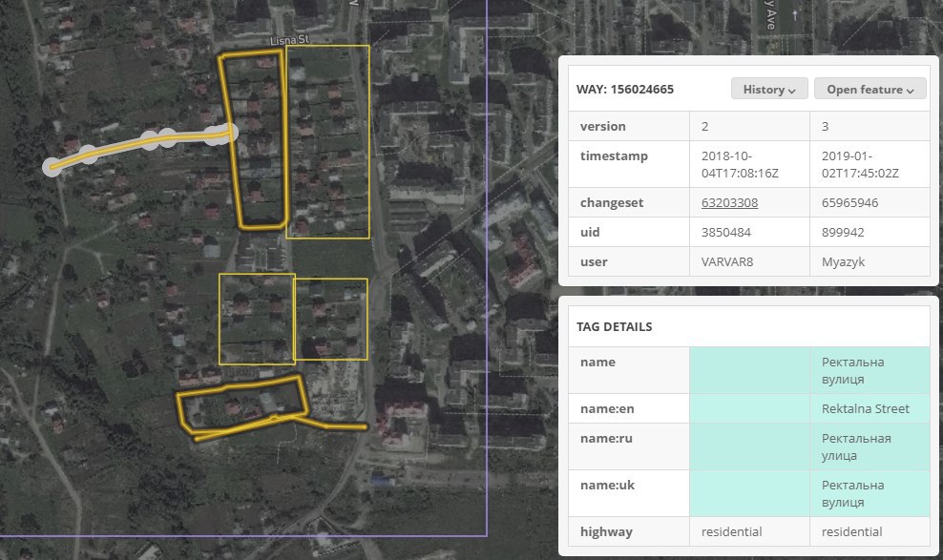
Task: Click highway residential value in version 3 column
Action: click(851, 531)
